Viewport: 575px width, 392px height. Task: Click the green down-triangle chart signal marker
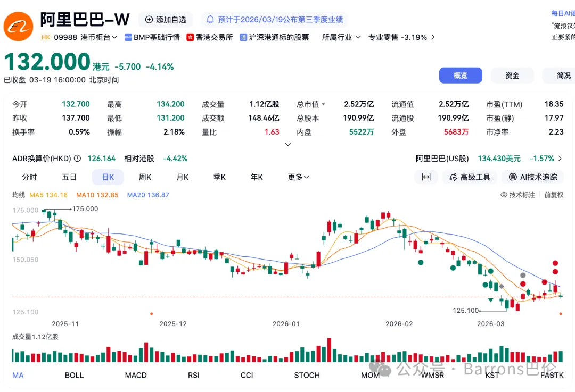(491, 300)
